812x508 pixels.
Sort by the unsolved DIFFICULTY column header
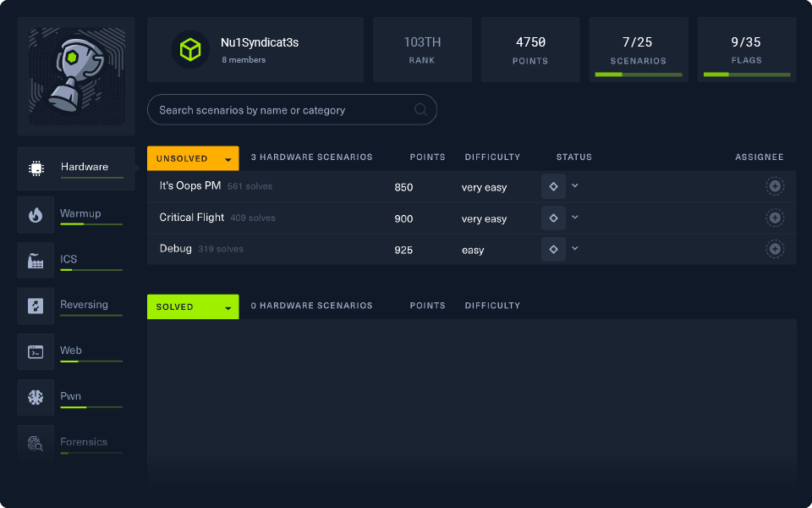click(492, 157)
